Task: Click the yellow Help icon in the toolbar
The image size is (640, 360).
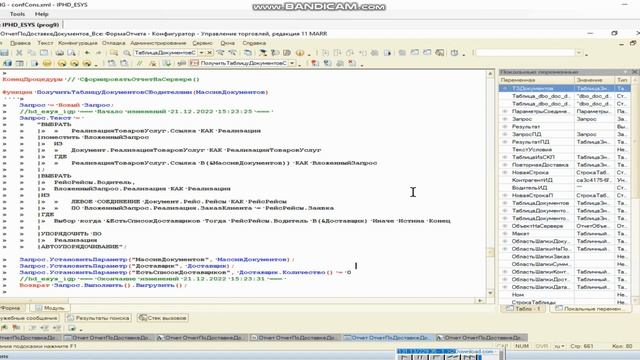Action: pos(300,53)
